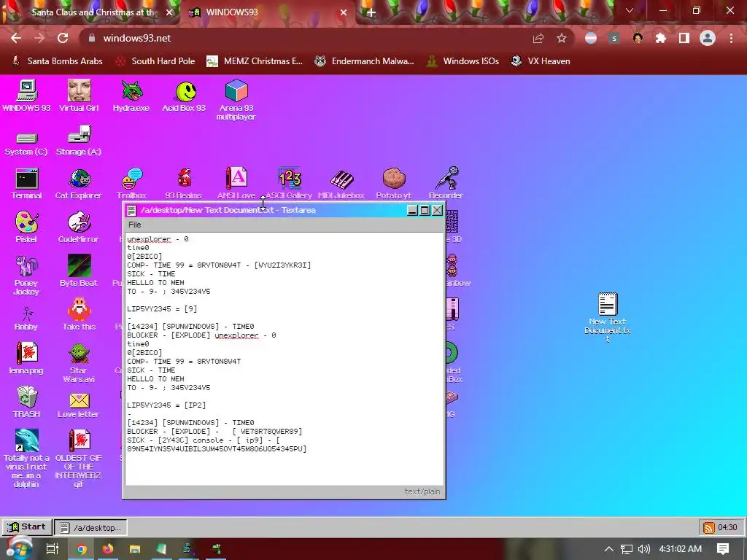This screenshot has height=560, width=747.
Task: Open Potato.yt icon
Action: point(393,183)
